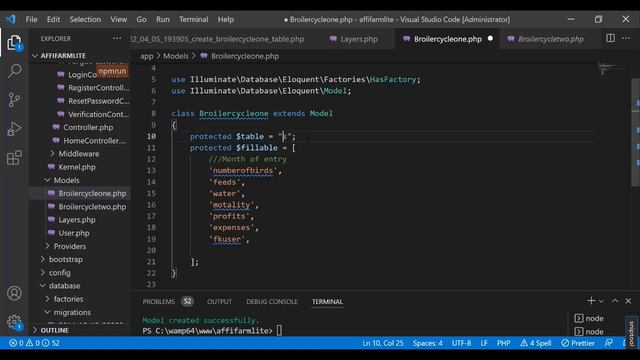Click Spaces: 4 indentation setting
Screen dimensions: 640x360
(x=427, y=343)
